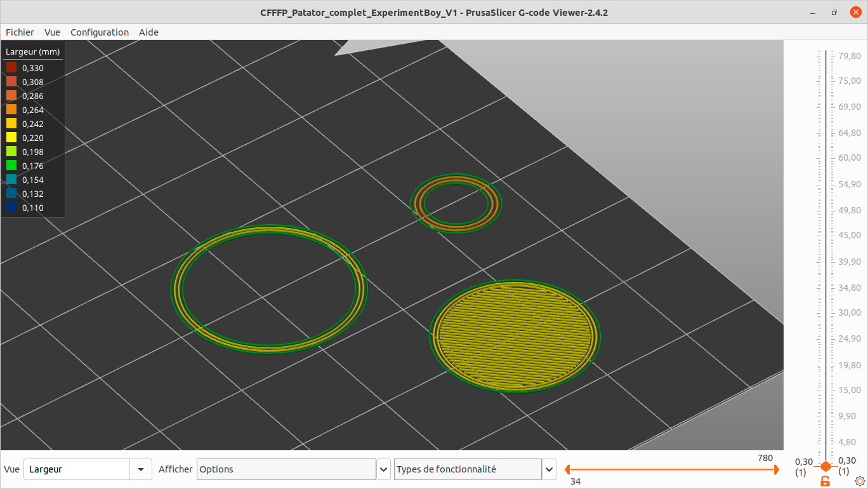868x489 pixels.
Task: Click the 0,330 dark red legend swatch
Action: click(11, 68)
